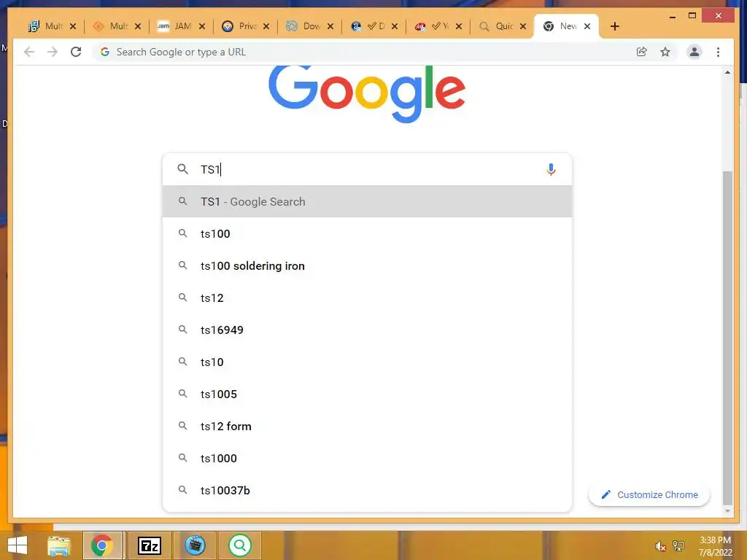Click the taskbar clock showing 3:38 PM
The image size is (747, 560).
click(715, 546)
